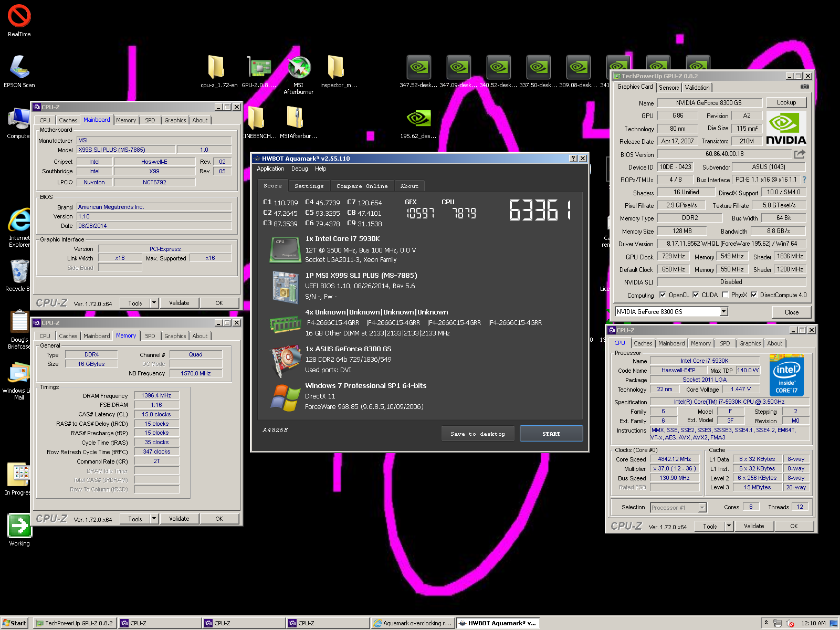Open the Application menu in Aquamark
This screenshot has width=840, height=630.
coord(270,169)
